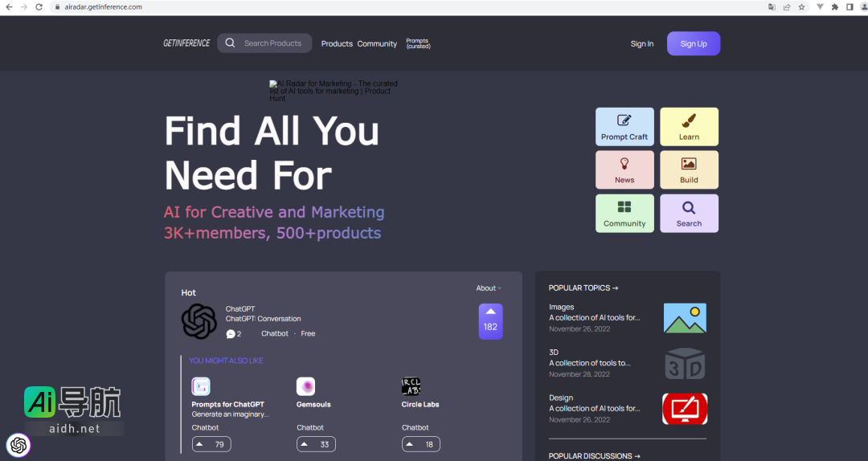The image size is (868, 461).
Task: Upvote Gemsouls with the 33 button
Action: click(316, 444)
